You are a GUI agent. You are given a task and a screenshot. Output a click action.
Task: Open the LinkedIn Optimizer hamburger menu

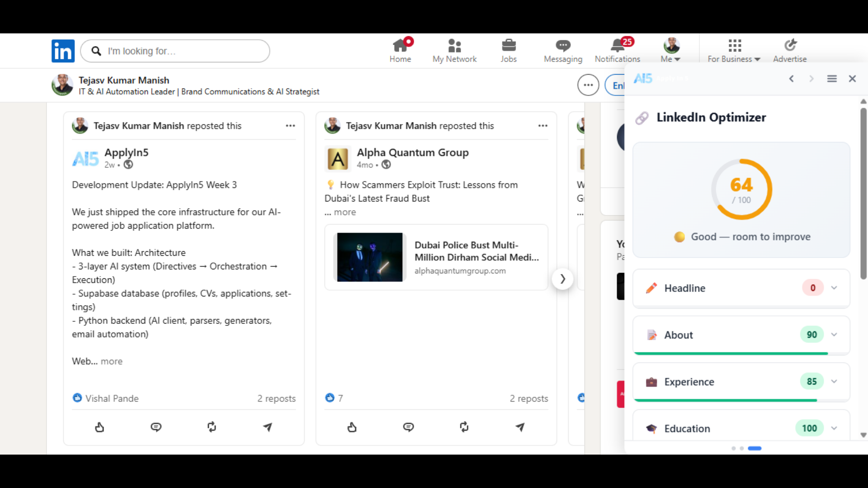(832, 78)
